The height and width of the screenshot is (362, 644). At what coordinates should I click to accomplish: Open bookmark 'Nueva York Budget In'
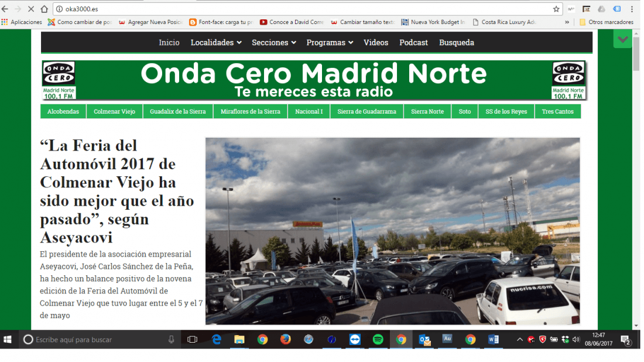coord(433,22)
